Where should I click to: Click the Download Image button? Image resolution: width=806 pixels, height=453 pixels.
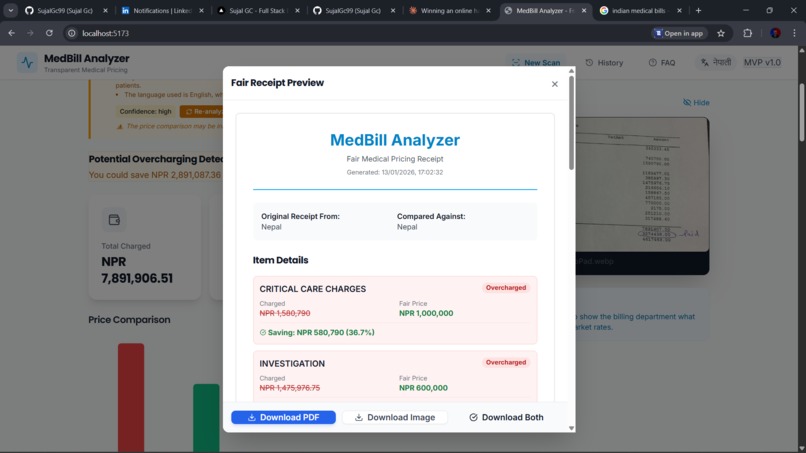pos(394,417)
